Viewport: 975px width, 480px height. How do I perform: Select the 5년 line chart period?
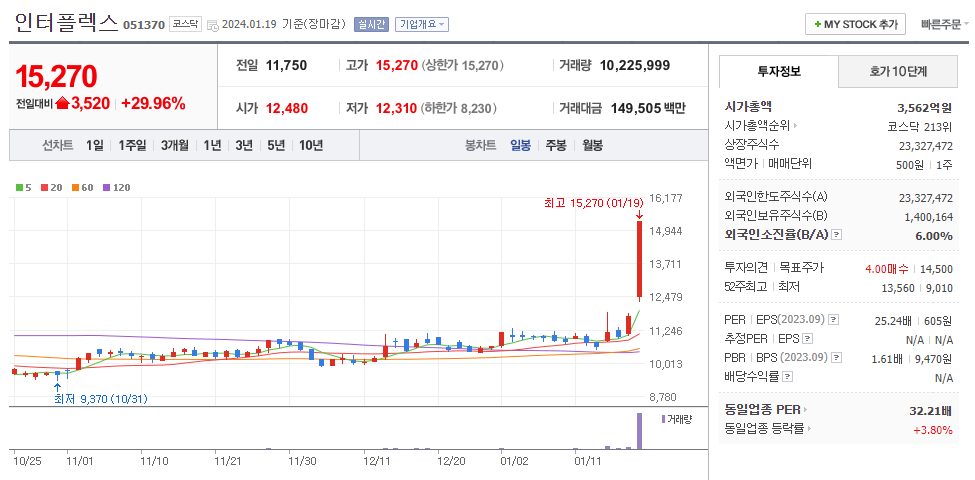pyautogui.click(x=276, y=145)
